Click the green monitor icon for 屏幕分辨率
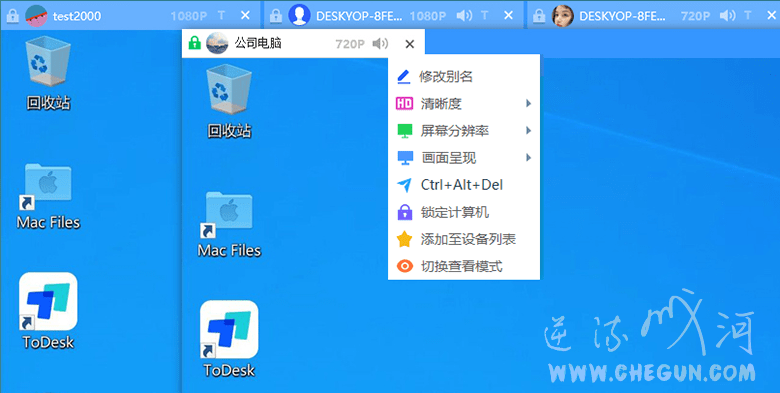The height and width of the screenshot is (393, 780). tap(405, 131)
